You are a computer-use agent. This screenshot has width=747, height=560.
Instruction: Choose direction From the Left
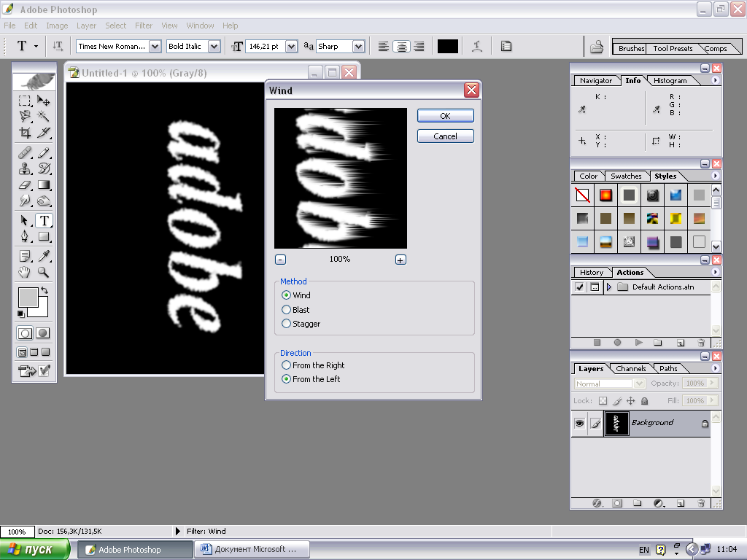tap(286, 379)
